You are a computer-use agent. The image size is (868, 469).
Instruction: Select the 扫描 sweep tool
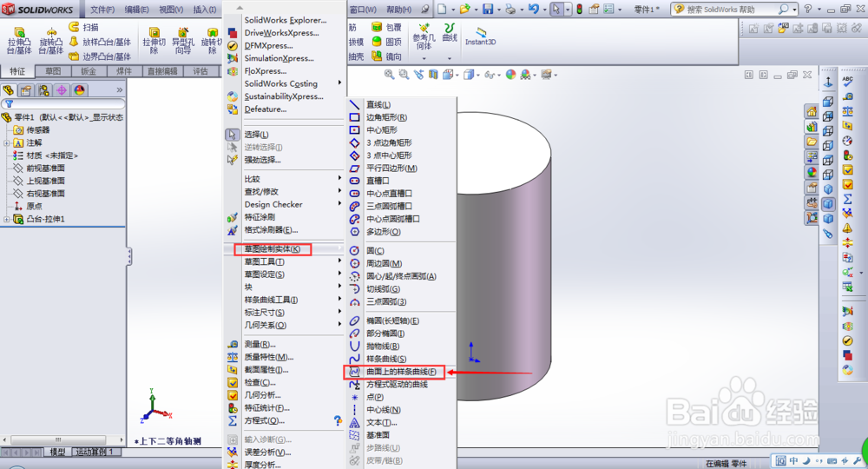click(x=84, y=27)
